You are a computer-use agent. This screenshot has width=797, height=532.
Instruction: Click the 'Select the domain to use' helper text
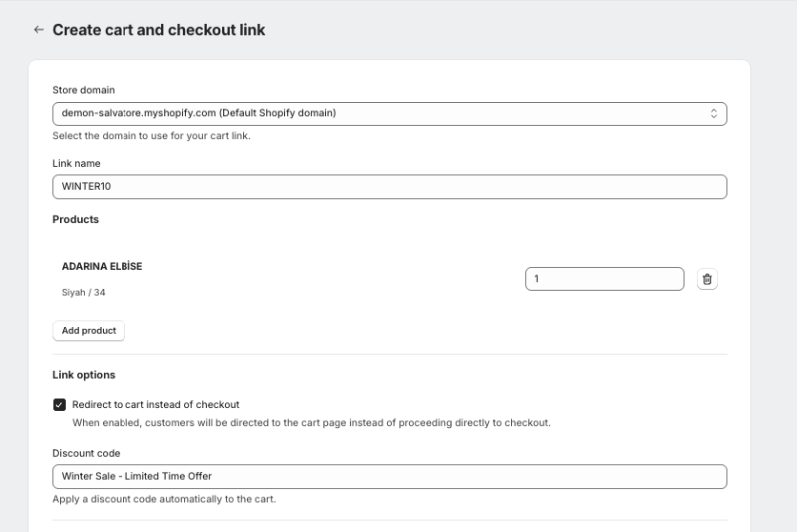point(152,136)
